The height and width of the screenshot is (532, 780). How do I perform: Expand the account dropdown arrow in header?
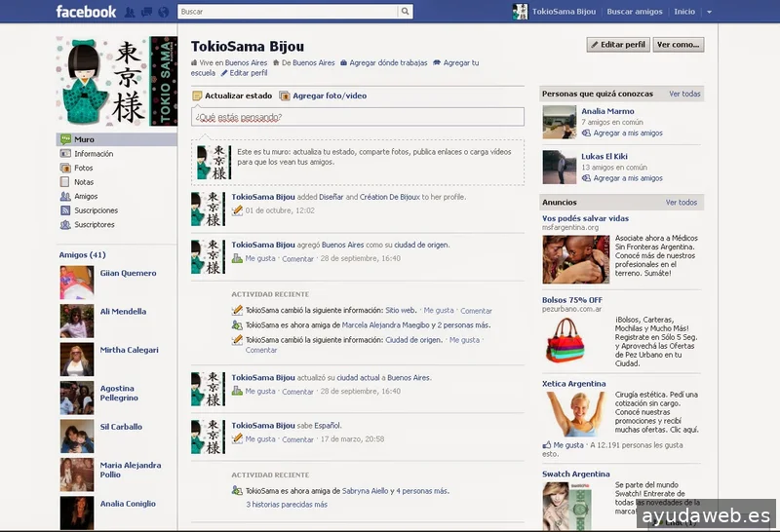709,12
